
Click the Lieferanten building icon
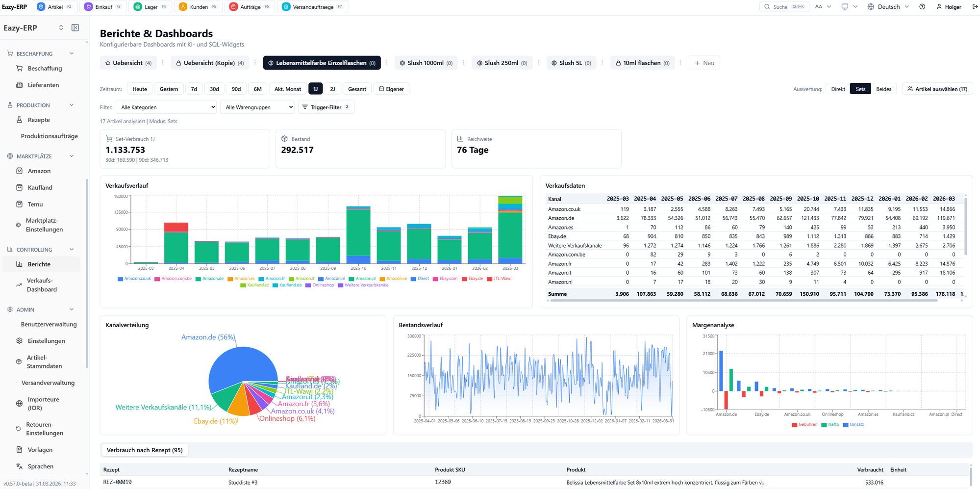[x=20, y=85]
